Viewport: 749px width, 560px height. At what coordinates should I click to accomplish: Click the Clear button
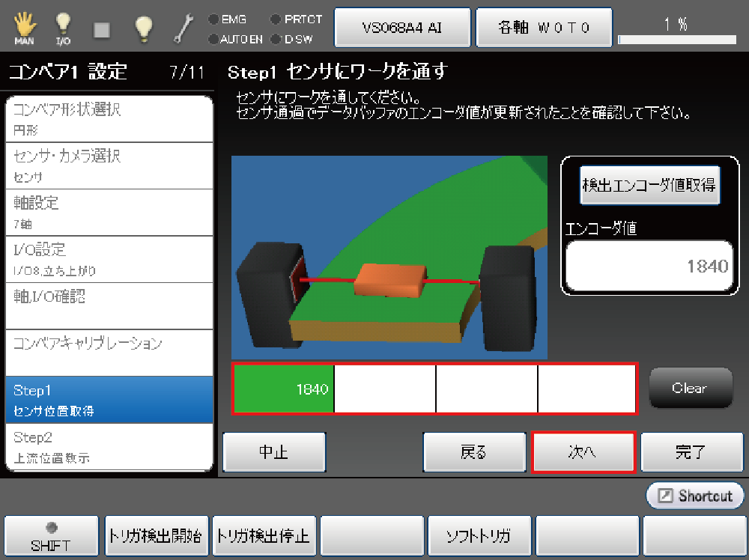pos(690,388)
